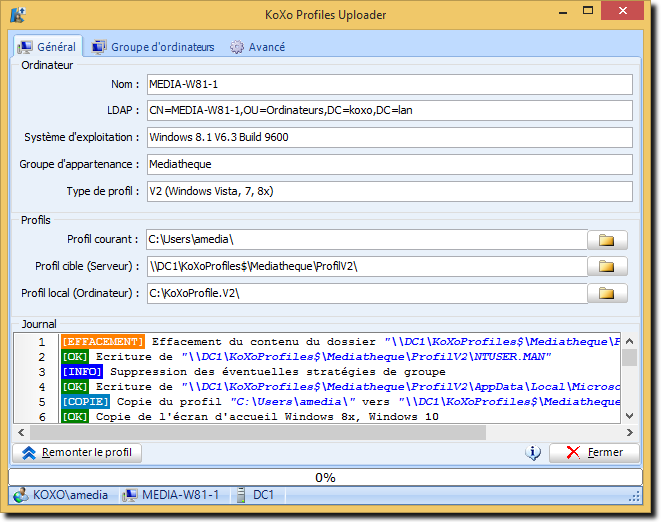Click the journal vertical scrollbar thumb
The image size is (661, 522).
point(629,358)
